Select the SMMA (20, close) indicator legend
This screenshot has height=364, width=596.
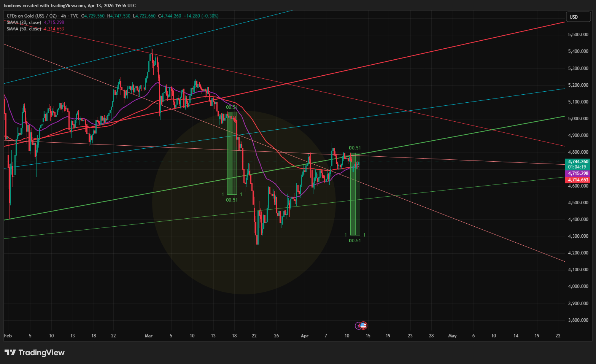click(x=24, y=22)
